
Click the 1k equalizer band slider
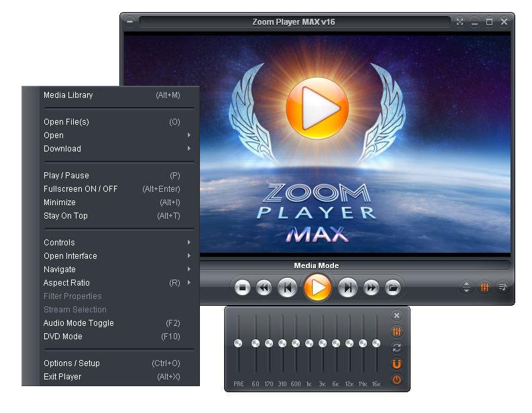[x=309, y=344]
